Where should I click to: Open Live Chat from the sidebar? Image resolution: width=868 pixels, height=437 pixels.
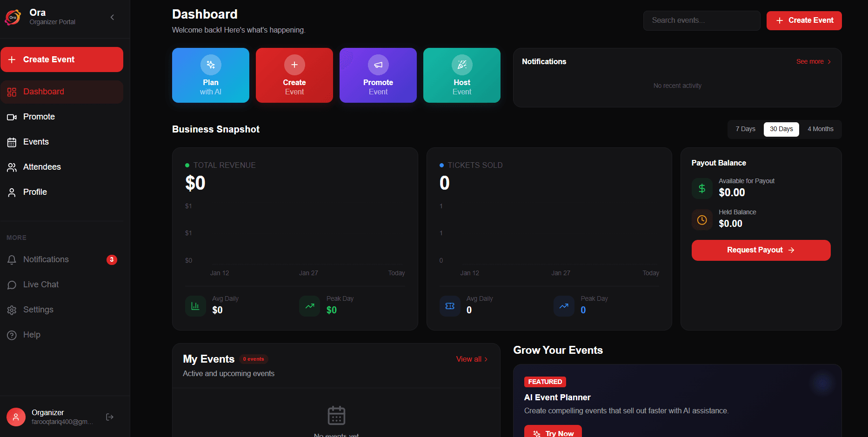40,285
